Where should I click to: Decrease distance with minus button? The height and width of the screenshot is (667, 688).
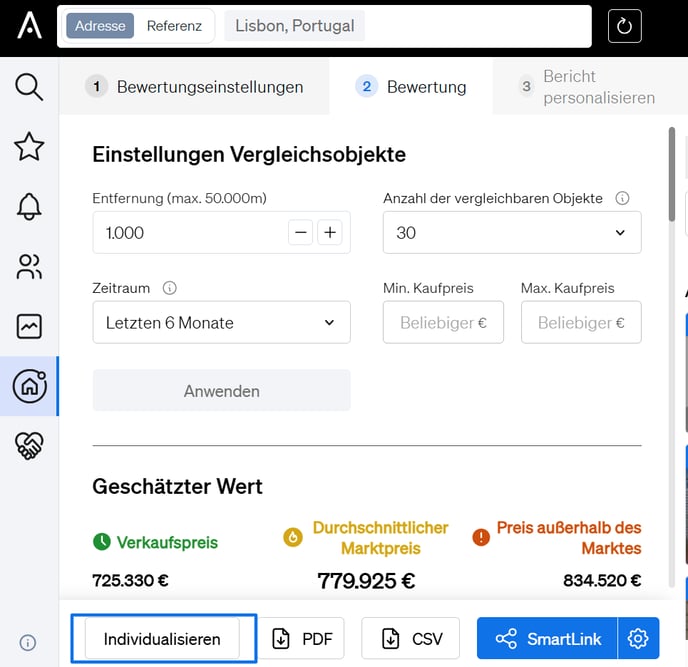(301, 233)
